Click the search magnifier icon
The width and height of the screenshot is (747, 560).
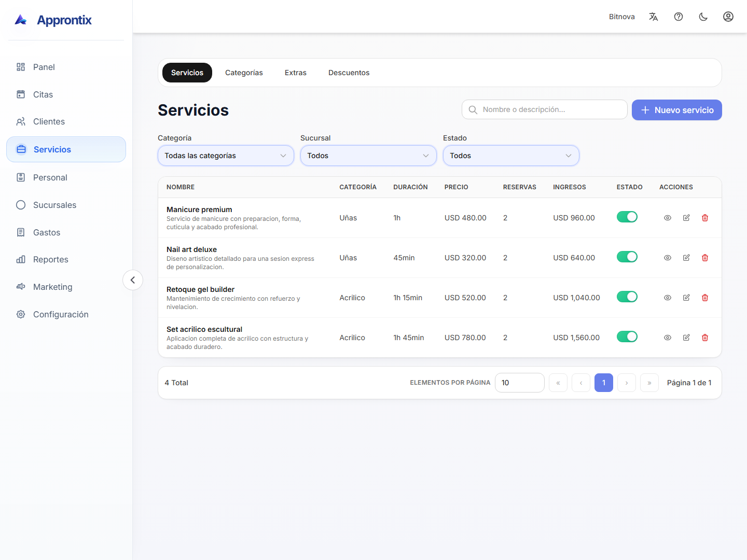tap(473, 110)
